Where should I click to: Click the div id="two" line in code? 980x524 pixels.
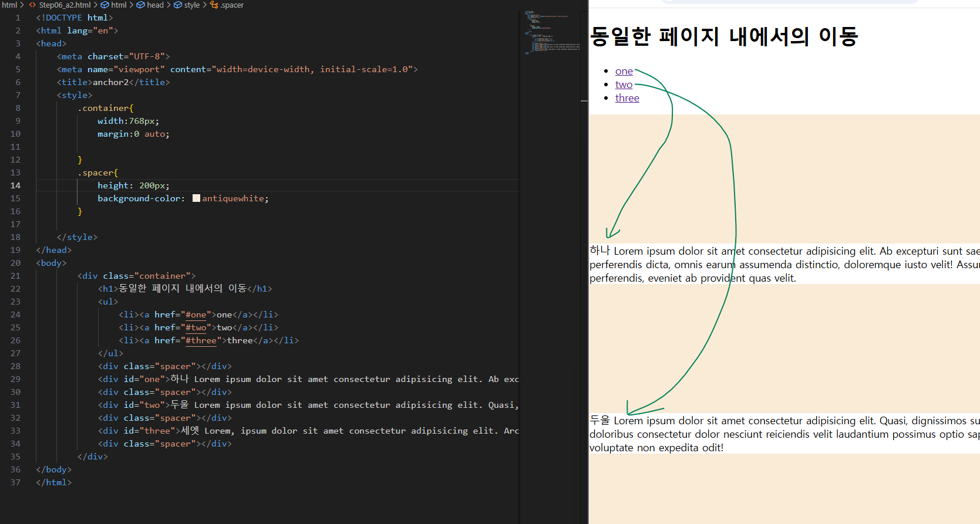308,405
